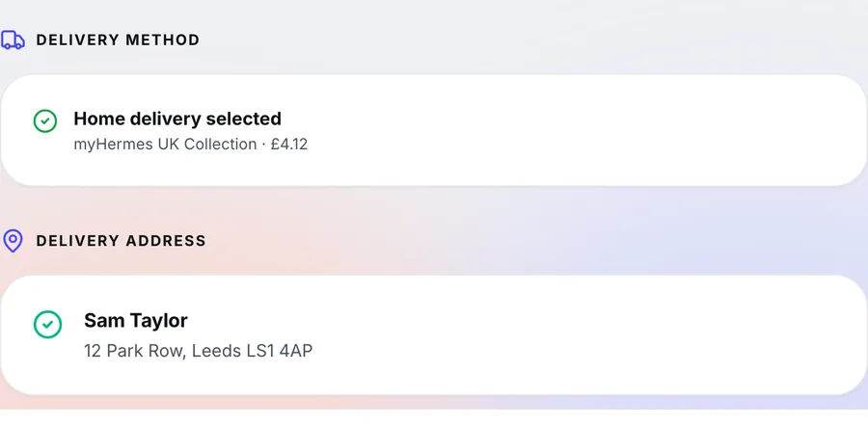
Task: Click the location pin icon
Action: tap(13, 241)
